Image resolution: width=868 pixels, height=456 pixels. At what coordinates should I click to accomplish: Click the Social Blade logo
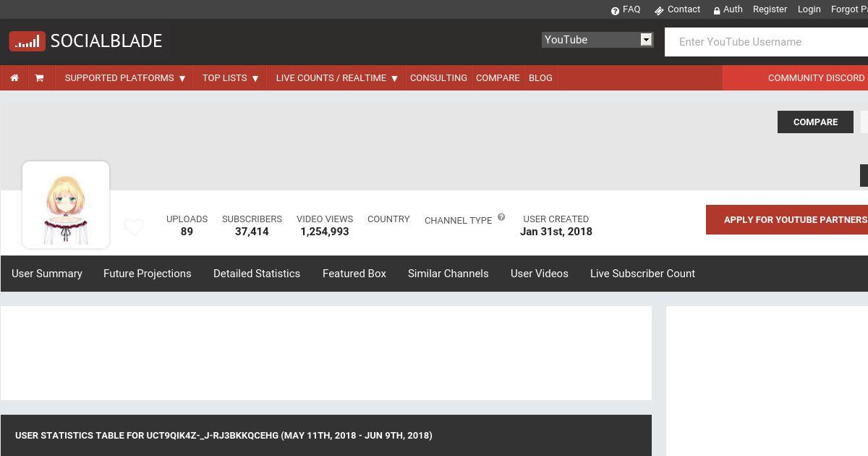[x=86, y=41]
